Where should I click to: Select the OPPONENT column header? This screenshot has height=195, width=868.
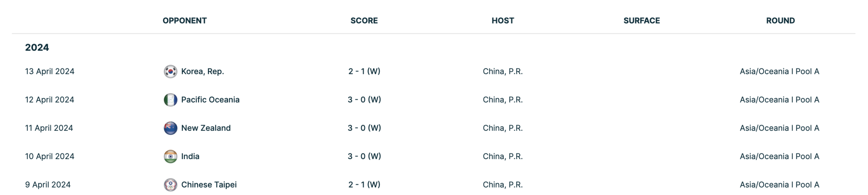184,21
